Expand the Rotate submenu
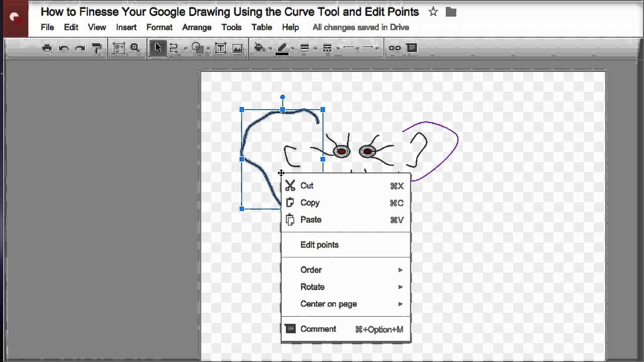The width and height of the screenshot is (644, 362). 346,287
